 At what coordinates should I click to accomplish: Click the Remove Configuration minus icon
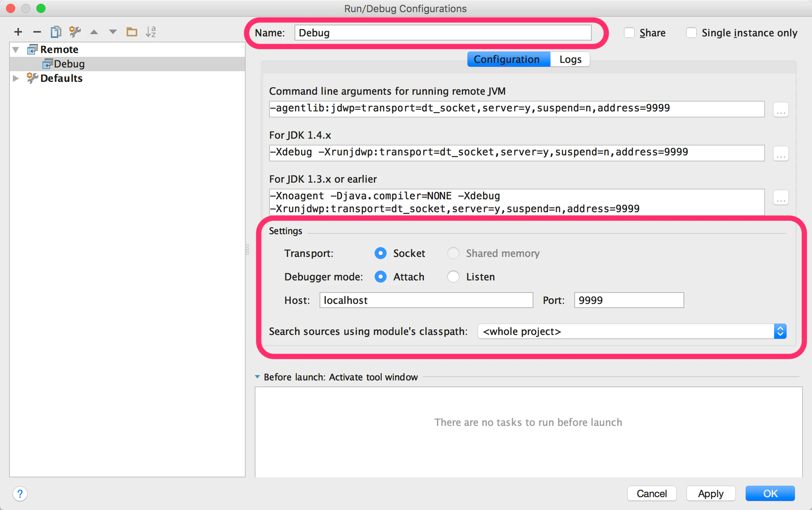point(37,32)
